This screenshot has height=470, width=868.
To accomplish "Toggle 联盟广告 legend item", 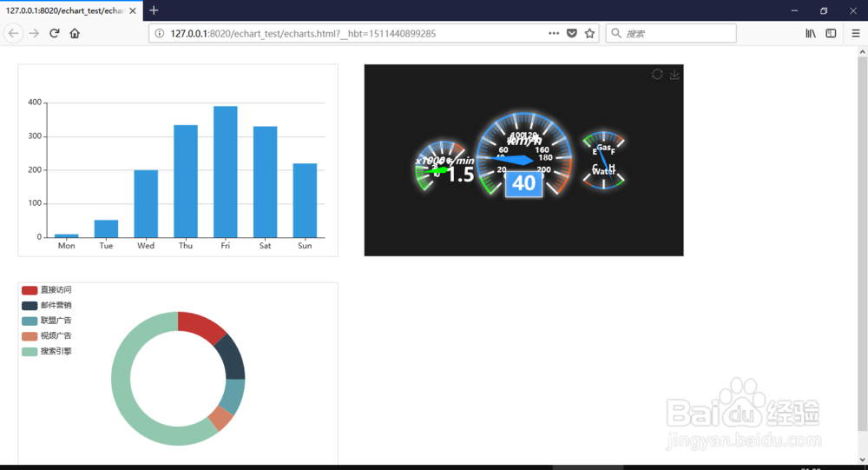I will (47, 321).
